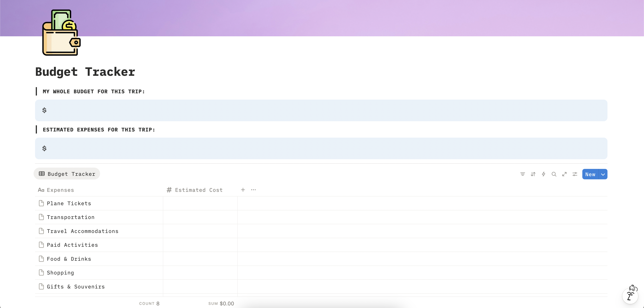The width and height of the screenshot is (644, 308).
Task: Open the Plane Tickets page
Action: tap(69, 203)
